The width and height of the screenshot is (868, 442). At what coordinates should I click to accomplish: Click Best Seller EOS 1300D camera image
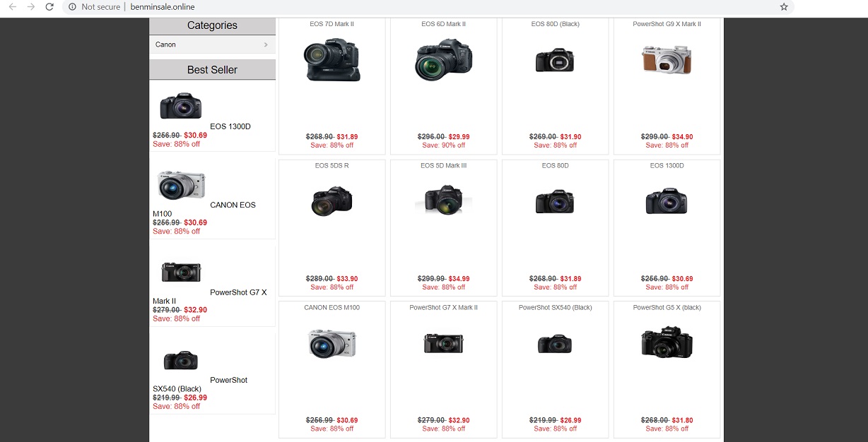(x=181, y=105)
